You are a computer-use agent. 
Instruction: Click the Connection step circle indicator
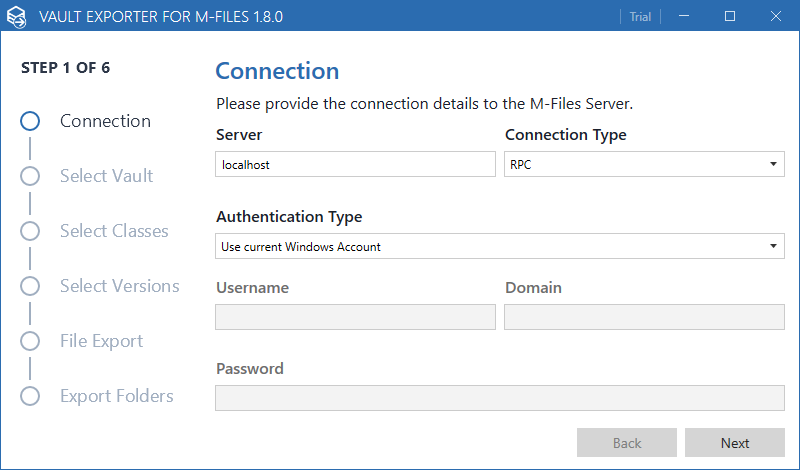click(30, 121)
